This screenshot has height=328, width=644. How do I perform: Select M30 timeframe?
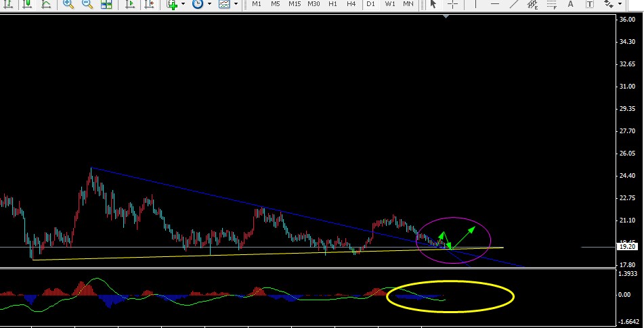[314, 3]
